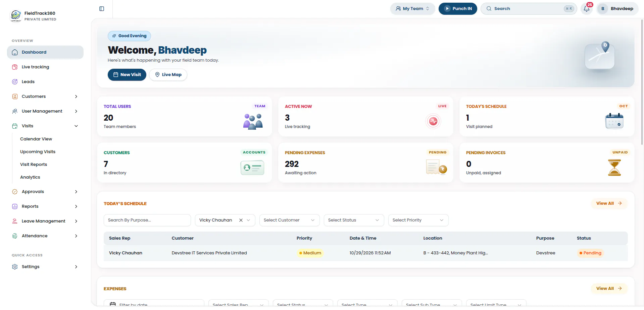The width and height of the screenshot is (644, 310).
Task: Click the Bhavdeep avatar initial
Action: point(603,9)
